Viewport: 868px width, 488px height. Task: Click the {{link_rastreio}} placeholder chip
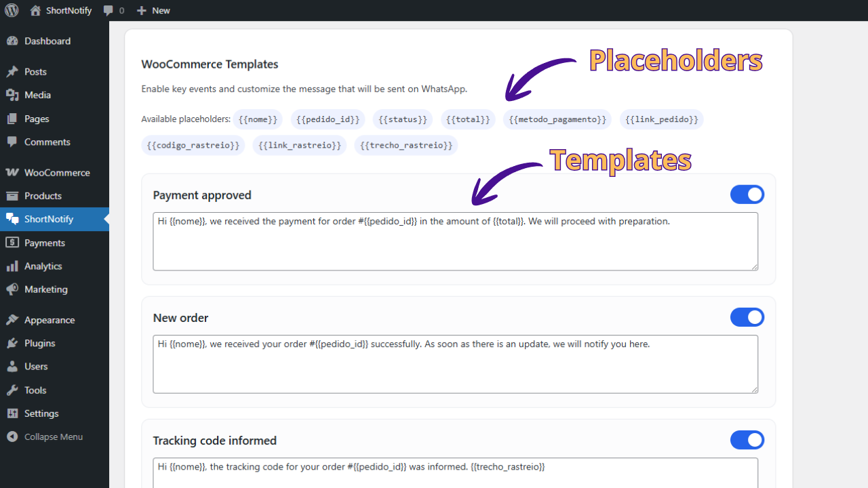[300, 145]
